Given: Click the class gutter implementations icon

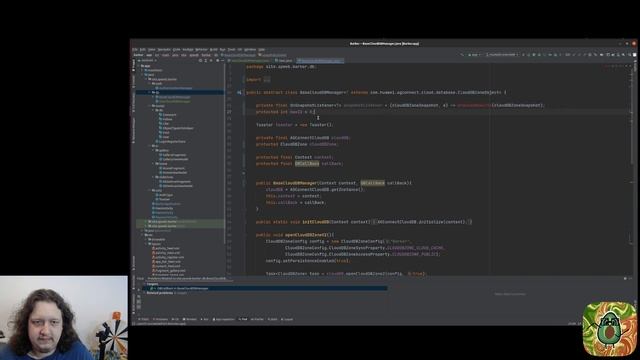Looking at the screenshot, I should pyautogui.click(x=239, y=93).
